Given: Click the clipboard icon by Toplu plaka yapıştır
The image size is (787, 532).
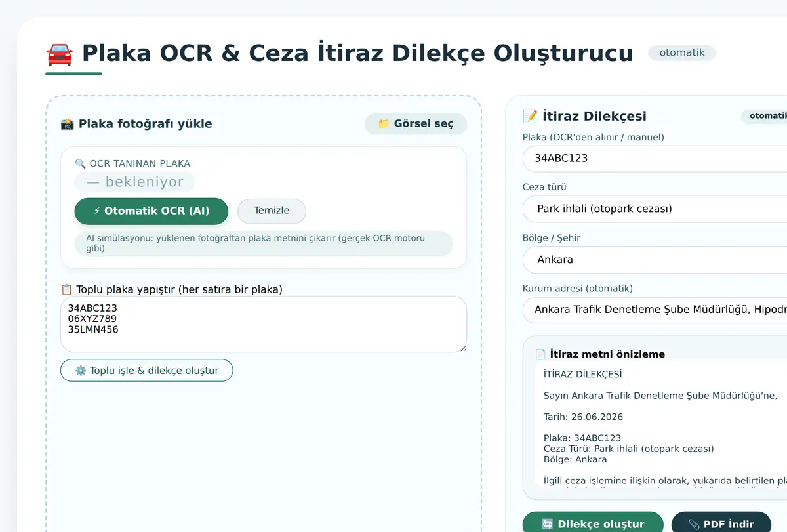Looking at the screenshot, I should (66, 289).
